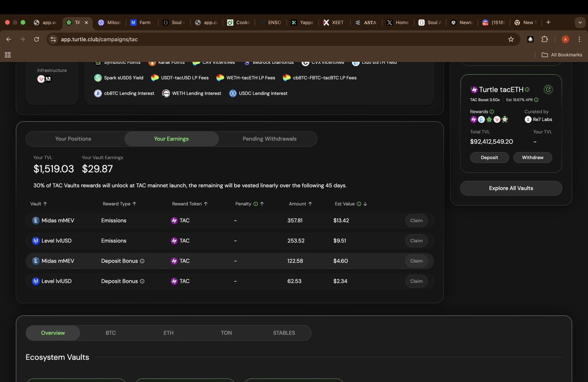Open All Bookmarks folder

coord(562,55)
